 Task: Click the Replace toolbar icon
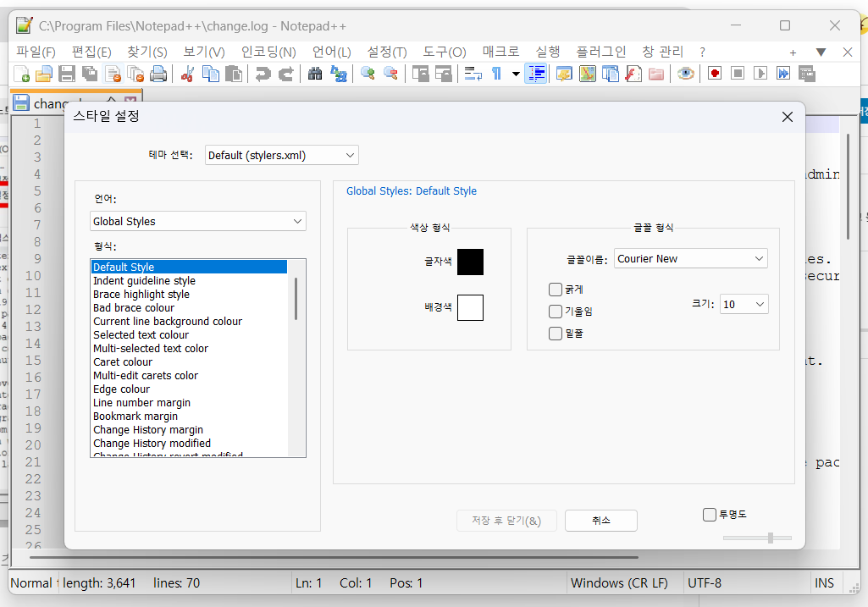pos(338,74)
